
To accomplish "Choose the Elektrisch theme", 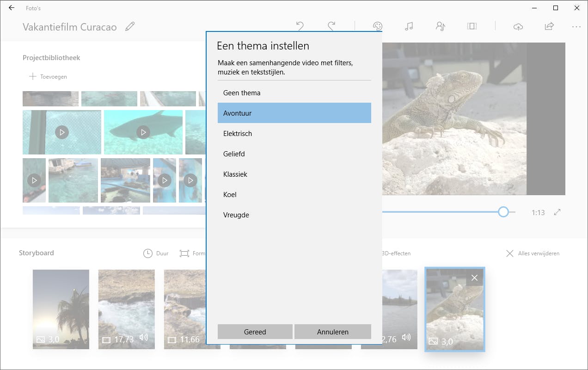I will tap(294, 133).
